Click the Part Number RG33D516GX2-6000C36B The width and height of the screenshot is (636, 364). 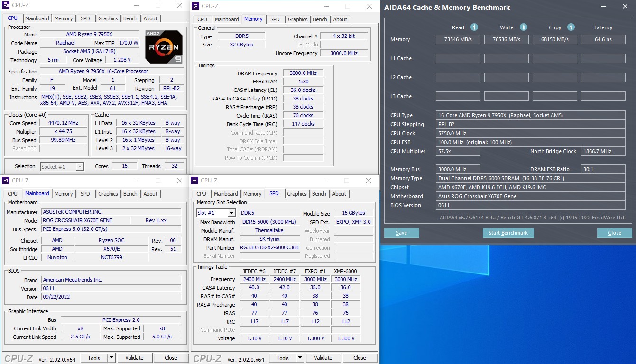point(269,247)
